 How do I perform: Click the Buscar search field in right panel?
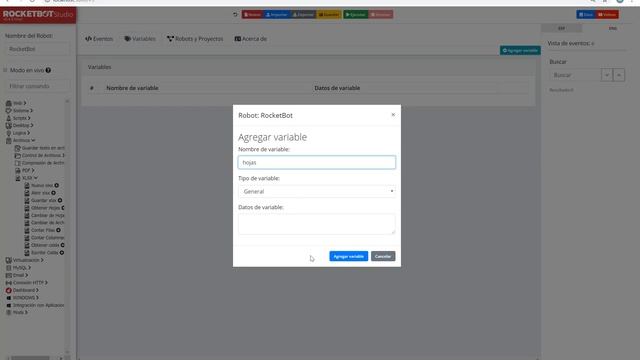[575, 75]
